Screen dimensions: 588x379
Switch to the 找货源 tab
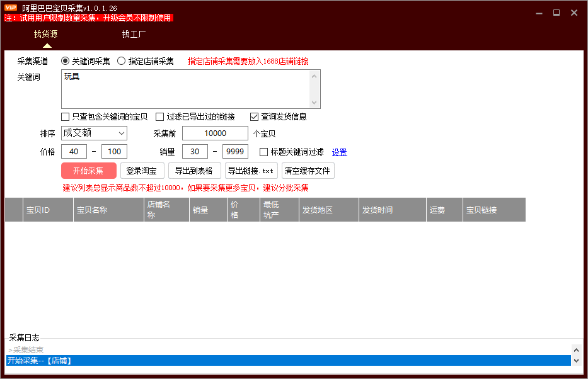pyautogui.click(x=46, y=34)
